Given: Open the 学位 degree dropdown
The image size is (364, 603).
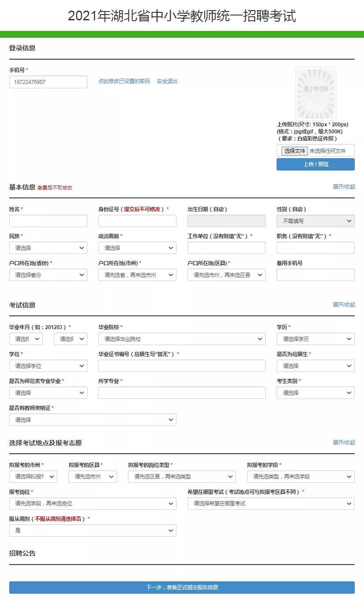Looking at the screenshot, I should tap(48, 366).
